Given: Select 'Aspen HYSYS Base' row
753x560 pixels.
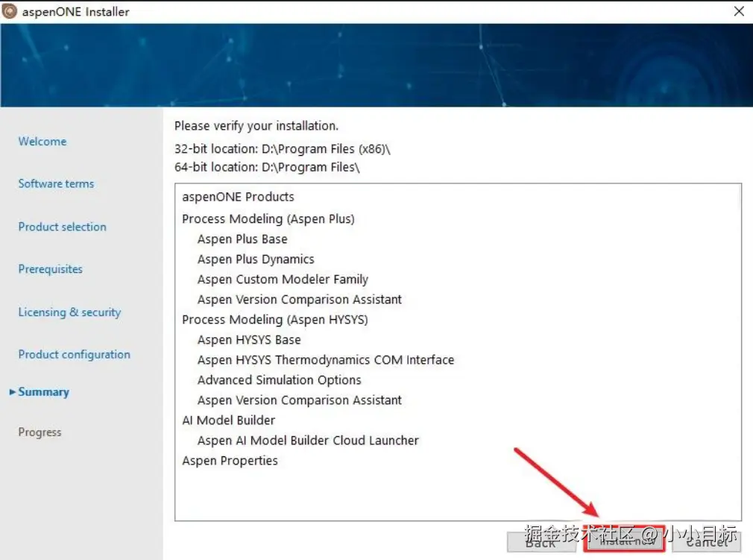Looking at the screenshot, I should pyautogui.click(x=249, y=340).
